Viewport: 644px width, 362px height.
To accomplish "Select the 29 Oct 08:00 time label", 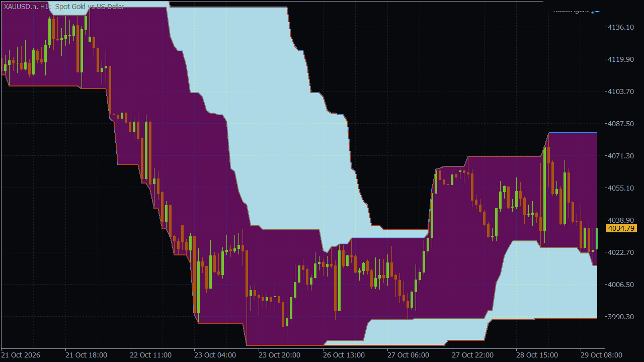I will pos(601,355).
